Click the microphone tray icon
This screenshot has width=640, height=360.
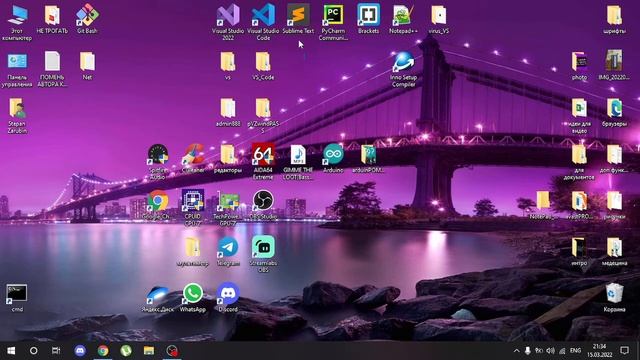(527, 351)
